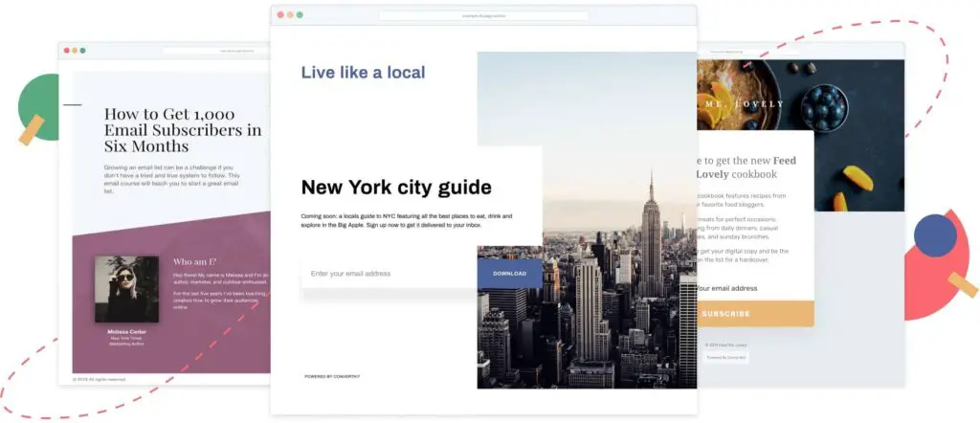Click the green maximize dot of left window
This screenshot has height=423, width=980.
tap(82, 51)
